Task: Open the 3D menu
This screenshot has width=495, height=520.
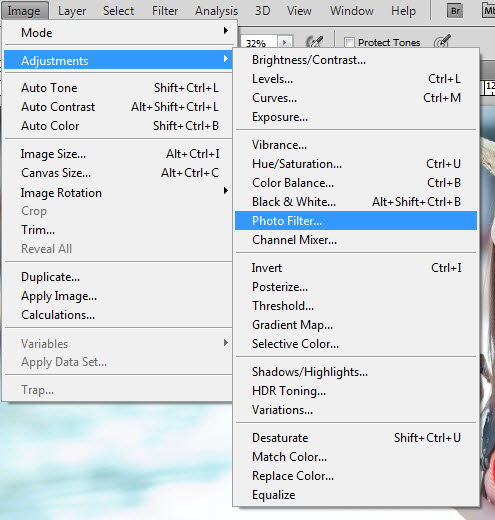Action: coord(262,11)
